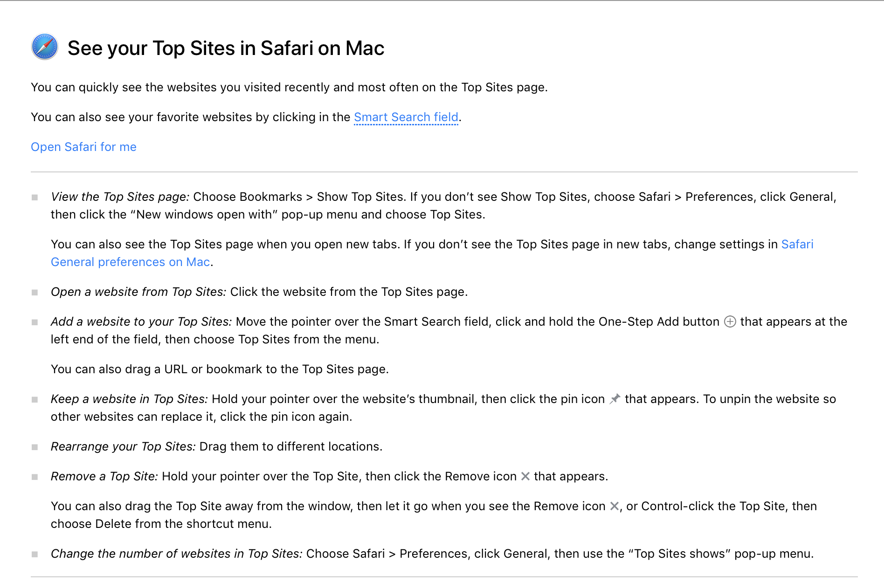Open the Smart Search field link

click(406, 117)
